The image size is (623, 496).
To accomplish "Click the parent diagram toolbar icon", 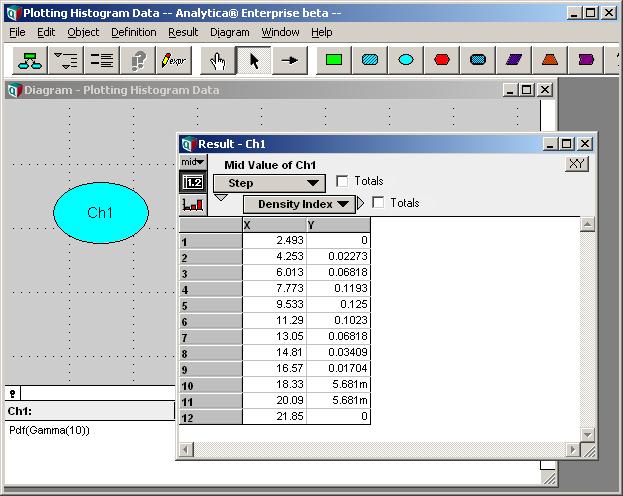I will (x=30, y=60).
